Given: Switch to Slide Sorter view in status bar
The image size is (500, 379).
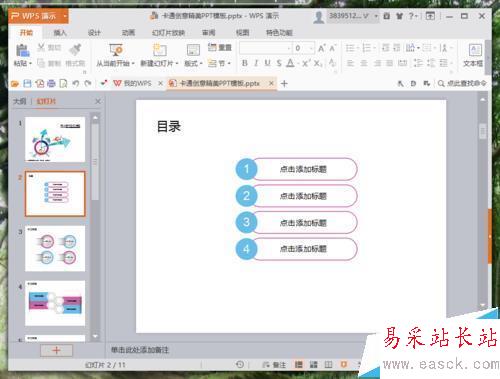Looking at the screenshot, I should pos(313,365).
